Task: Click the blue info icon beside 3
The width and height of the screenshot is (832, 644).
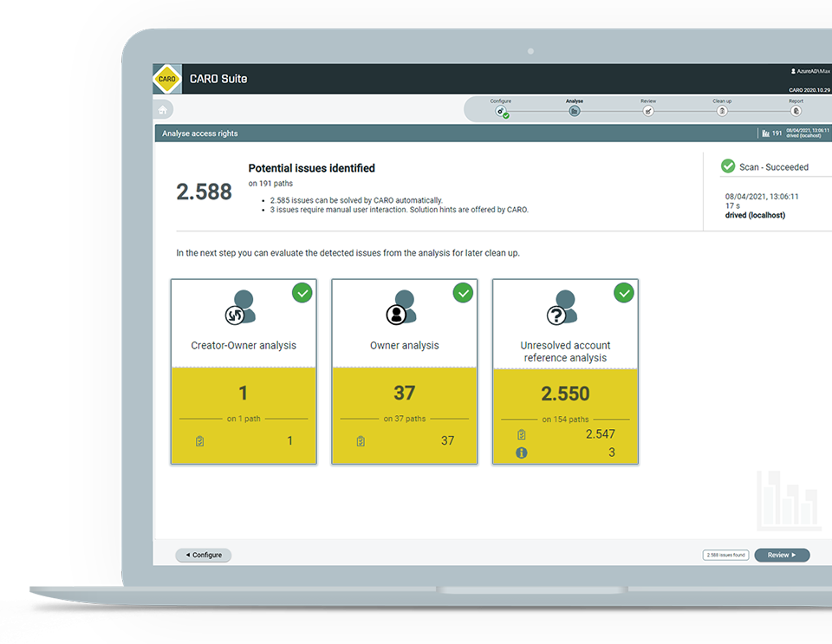Action: (522, 452)
